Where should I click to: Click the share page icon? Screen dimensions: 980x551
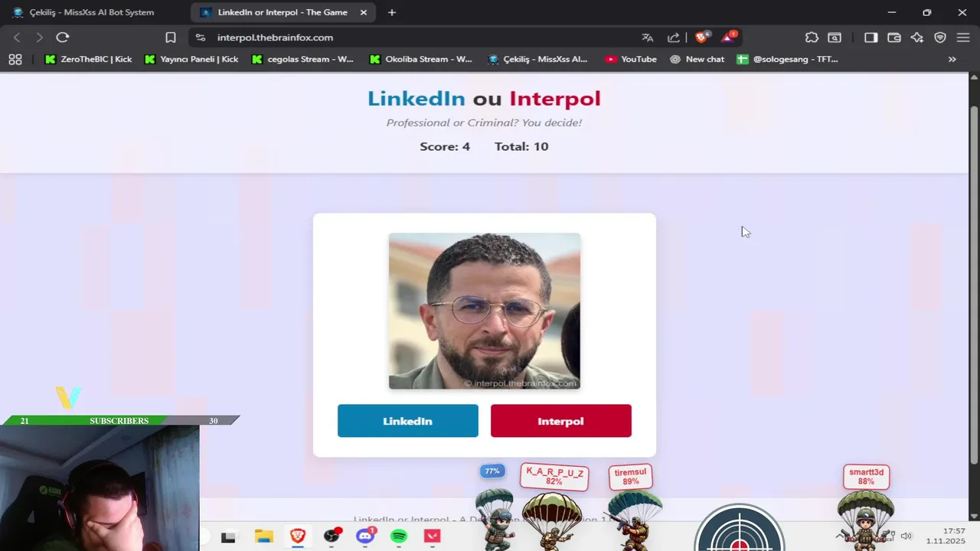pos(674,37)
